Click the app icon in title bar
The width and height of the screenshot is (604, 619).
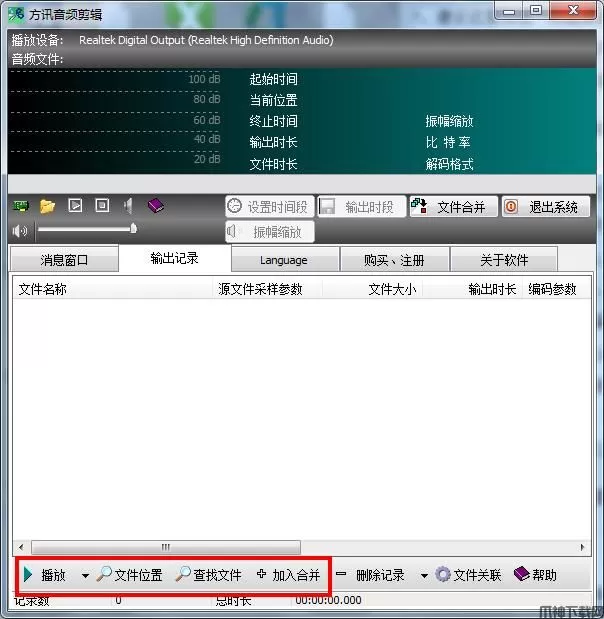17,14
